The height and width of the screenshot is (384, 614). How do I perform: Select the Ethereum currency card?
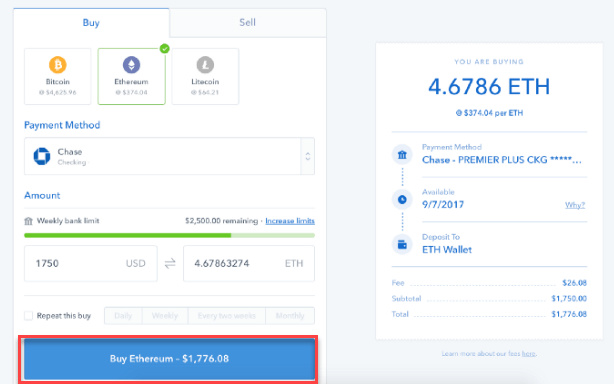pos(132,76)
